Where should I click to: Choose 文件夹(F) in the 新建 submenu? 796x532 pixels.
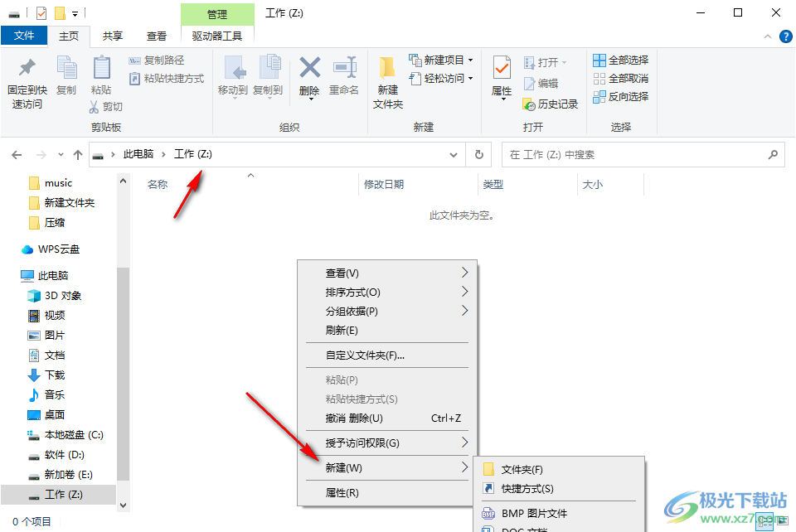[558, 470]
